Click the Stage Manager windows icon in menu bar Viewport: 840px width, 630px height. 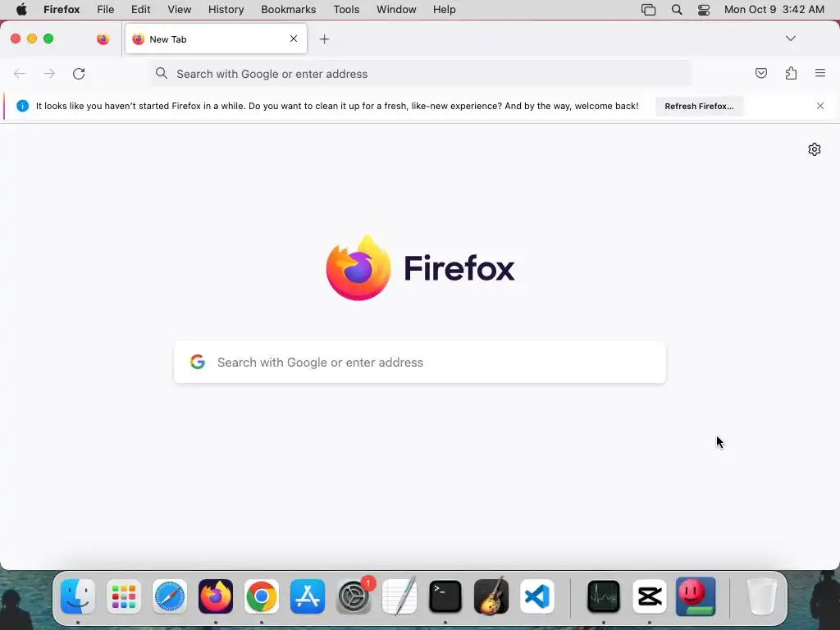tap(648, 10)
